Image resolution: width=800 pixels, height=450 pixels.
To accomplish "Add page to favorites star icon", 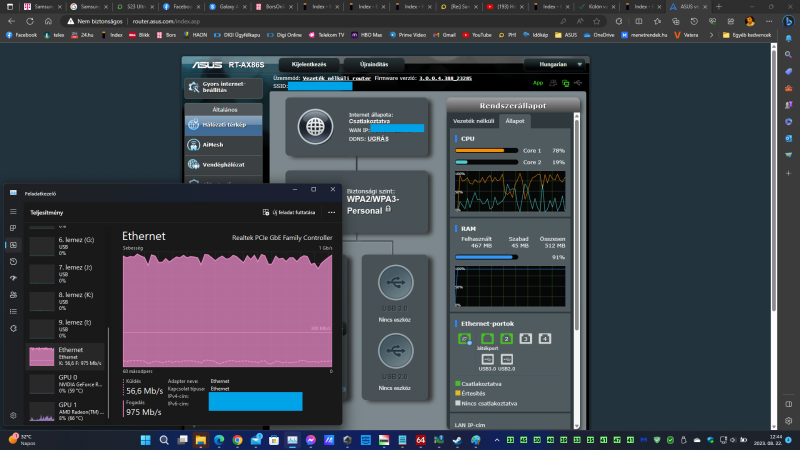I will coord(596,21).
